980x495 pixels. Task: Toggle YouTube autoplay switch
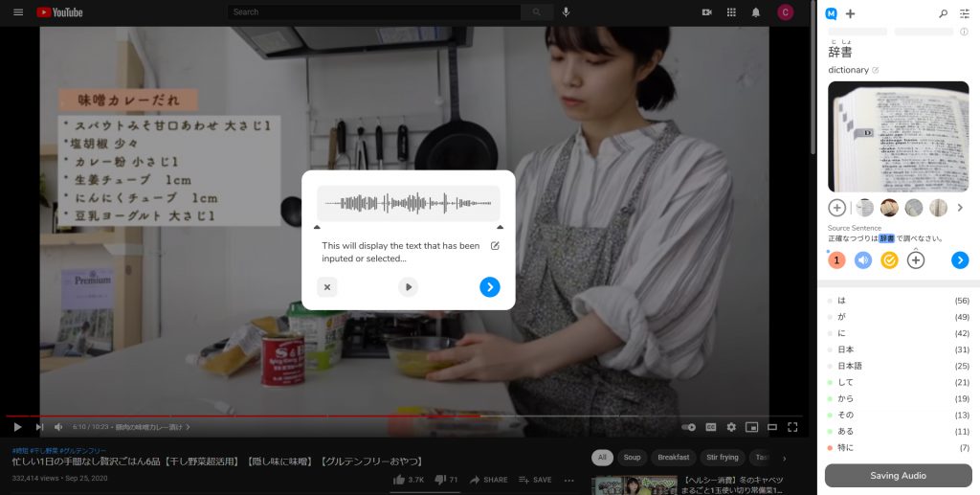tap(688, 427)
